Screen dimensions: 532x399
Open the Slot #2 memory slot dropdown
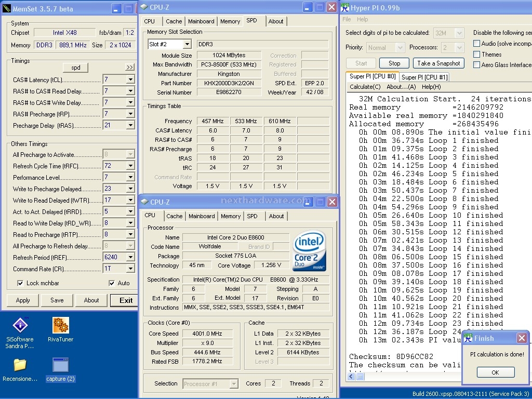[187, 44]
